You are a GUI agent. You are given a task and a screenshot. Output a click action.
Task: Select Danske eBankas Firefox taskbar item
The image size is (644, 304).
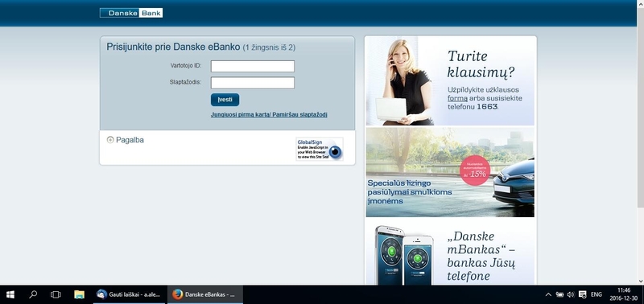(205, 294)
